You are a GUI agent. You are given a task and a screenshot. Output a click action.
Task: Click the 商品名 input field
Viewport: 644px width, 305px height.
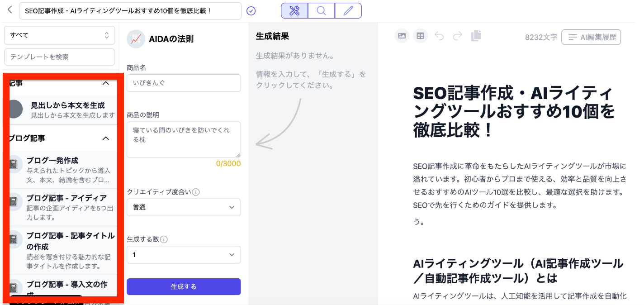(184, 83)
